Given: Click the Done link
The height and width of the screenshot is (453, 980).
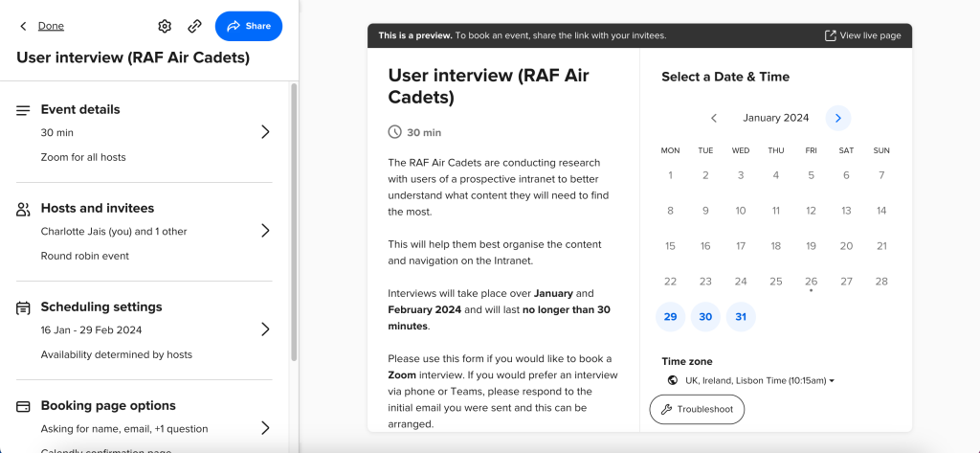Looking at the screenshot, I should [x=51, y=26].
